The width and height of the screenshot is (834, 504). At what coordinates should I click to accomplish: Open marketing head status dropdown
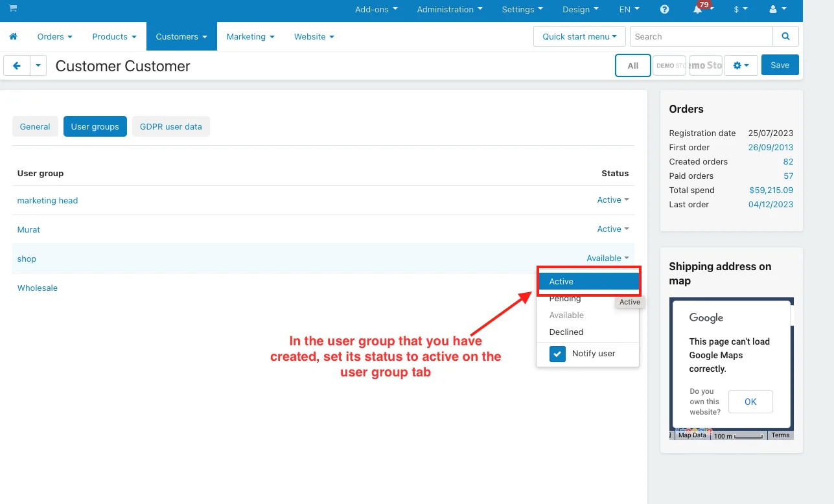click(613, 200)
